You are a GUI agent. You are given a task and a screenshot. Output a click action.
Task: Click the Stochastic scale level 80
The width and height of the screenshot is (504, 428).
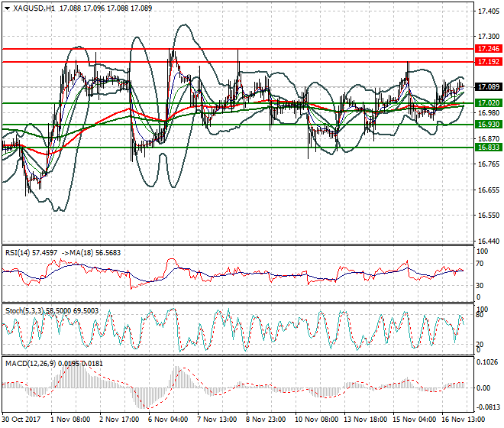tap(480, 315)
